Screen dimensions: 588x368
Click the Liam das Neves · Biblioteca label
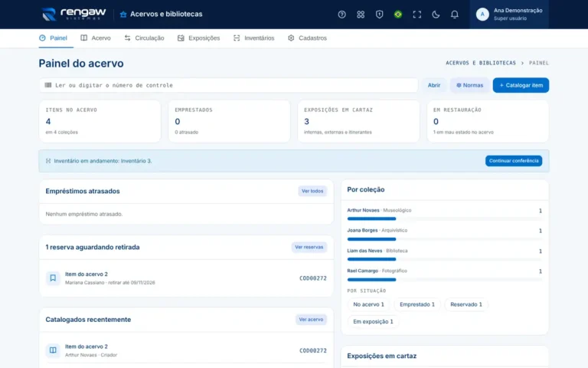[x=377, y=251]
